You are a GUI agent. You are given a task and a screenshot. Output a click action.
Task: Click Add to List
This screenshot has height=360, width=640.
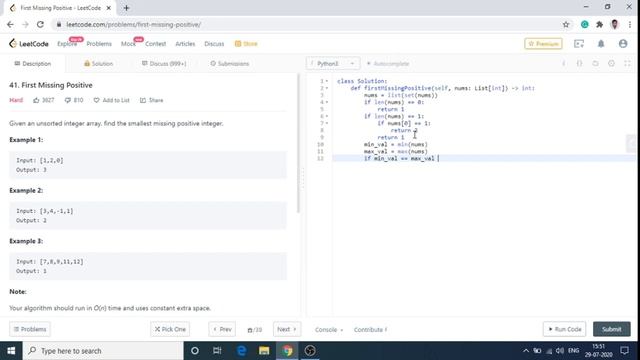[111, 100]
